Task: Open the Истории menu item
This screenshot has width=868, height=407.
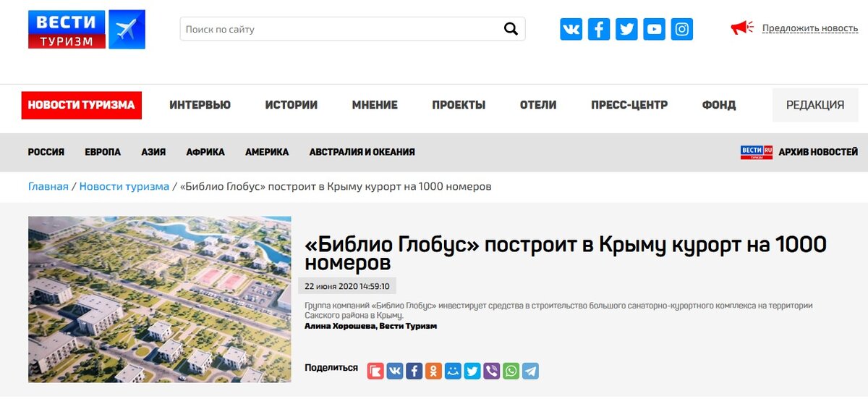Action: [291, 105]
